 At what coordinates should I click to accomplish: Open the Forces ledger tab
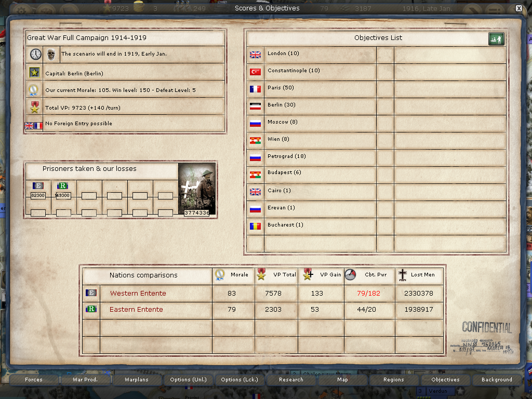(x=34, y=380)
